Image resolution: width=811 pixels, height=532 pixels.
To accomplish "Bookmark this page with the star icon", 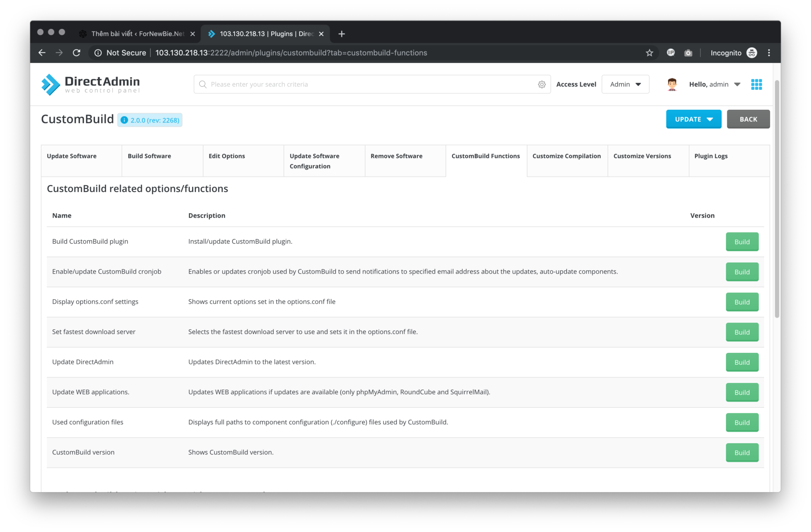I will [x=649, y=53].
